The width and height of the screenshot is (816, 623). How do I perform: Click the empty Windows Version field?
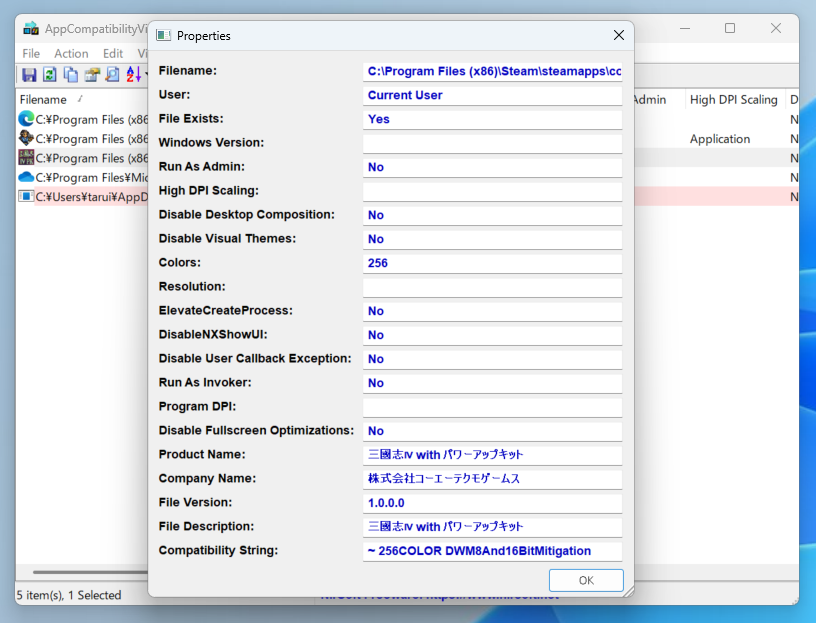click(x=492, y=143)
